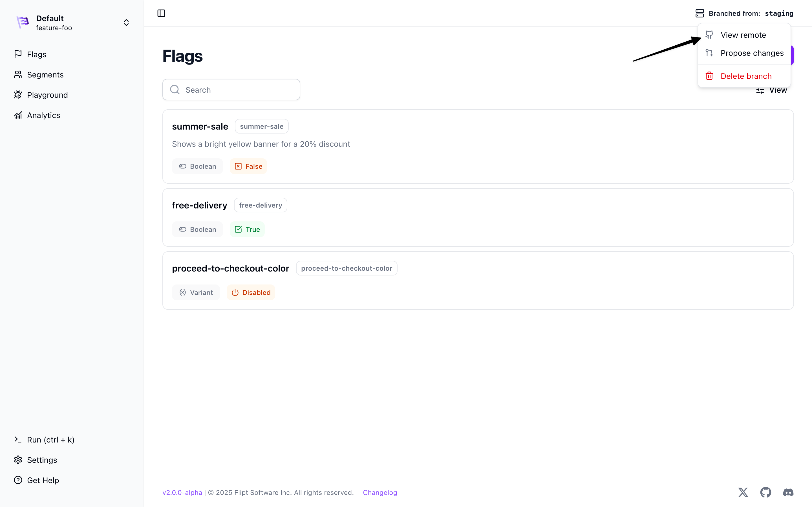The height and width of the screenshot is (507, 812).
Task: Click the False status badge on summer-sale
Action: [x=248, y=166]
